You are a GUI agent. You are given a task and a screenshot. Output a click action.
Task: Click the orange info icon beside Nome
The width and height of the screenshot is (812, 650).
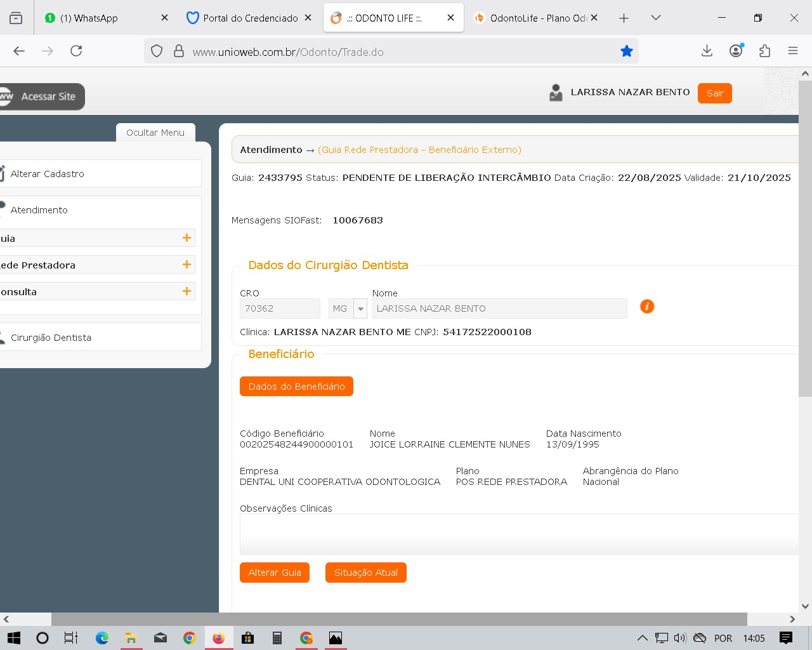646,307
